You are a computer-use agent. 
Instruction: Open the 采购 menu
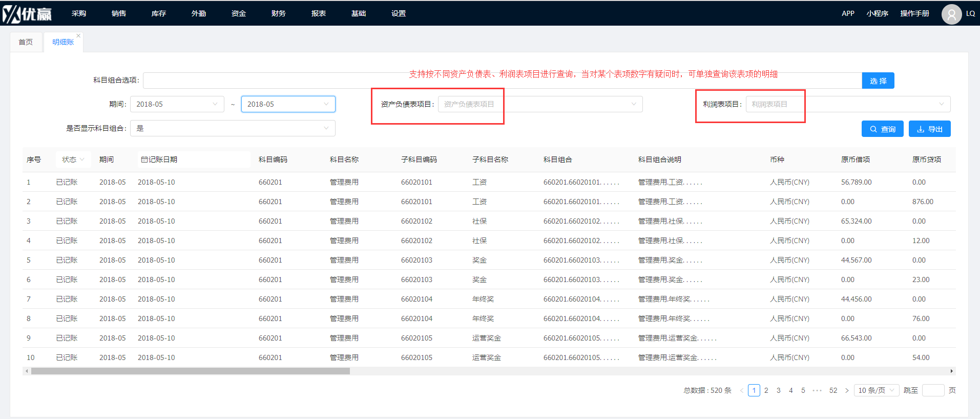pos(79,13)
